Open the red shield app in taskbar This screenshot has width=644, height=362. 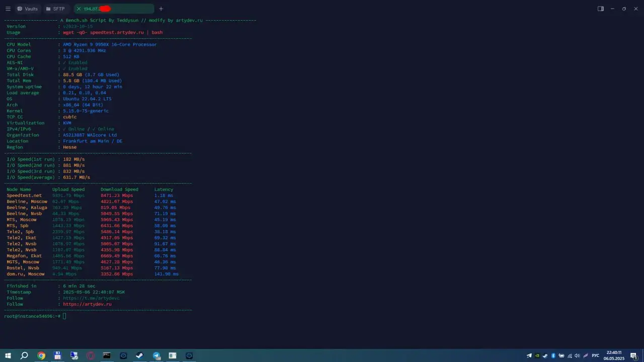91,355
